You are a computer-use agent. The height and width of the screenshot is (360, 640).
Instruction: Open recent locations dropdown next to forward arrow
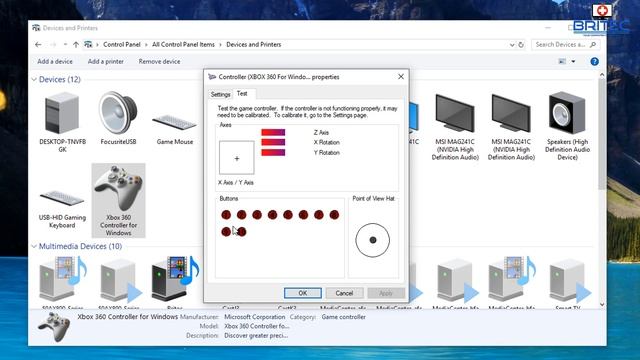tap(65, 44)
